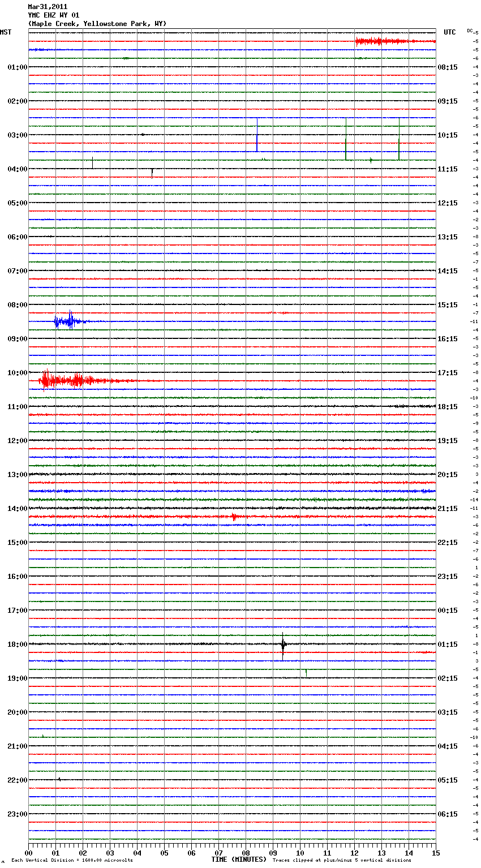The height and width of the screenshot is (868, 481).
Task: Click minute 09 on the bottom time axis
Action: coord(273,853)
